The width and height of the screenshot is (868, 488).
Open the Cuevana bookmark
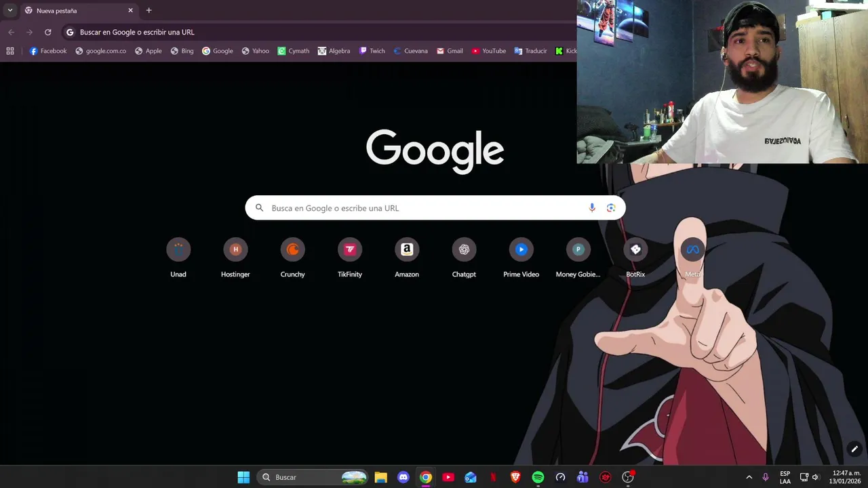[x=411, y=51]
